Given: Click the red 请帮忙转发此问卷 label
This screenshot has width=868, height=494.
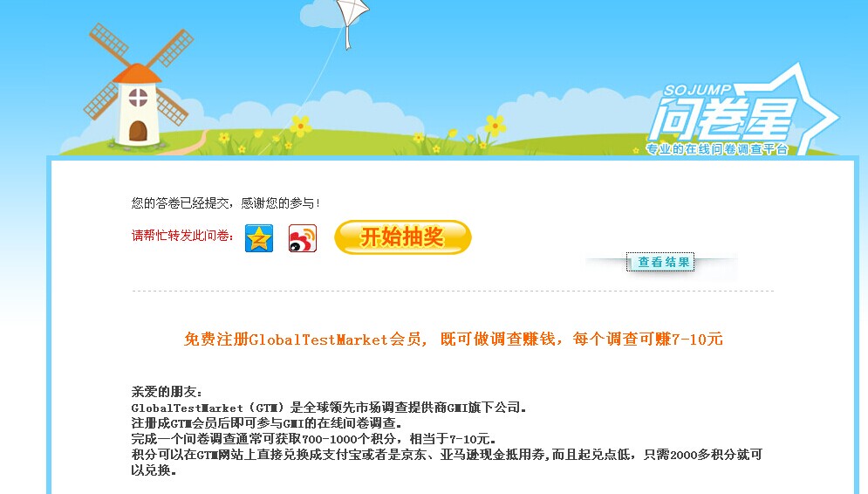Looking at the screenshot, I should tap(182, 236).
